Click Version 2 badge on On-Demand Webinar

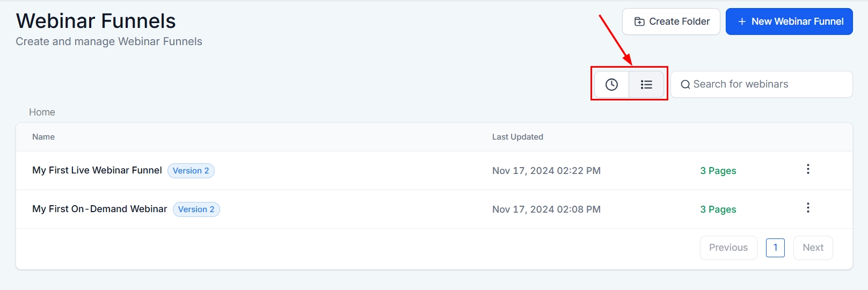click(196, 209)
